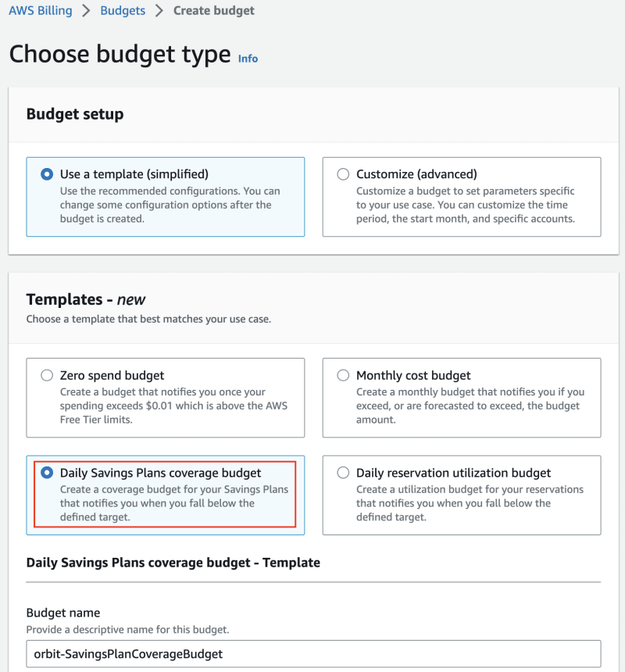Choose the Monthly cost budget radio option
This screenshot has height=672, width=625.
343,375
